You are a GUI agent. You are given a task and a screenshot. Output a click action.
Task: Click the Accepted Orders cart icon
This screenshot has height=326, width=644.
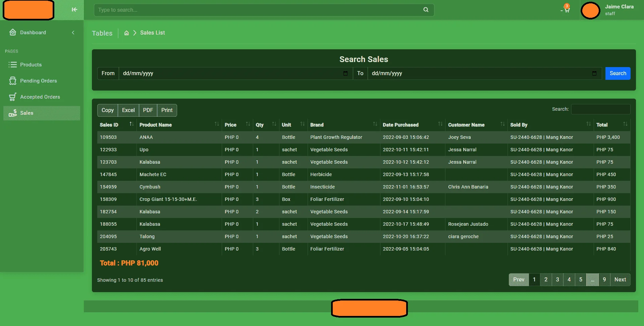click(x=13, y=97)
